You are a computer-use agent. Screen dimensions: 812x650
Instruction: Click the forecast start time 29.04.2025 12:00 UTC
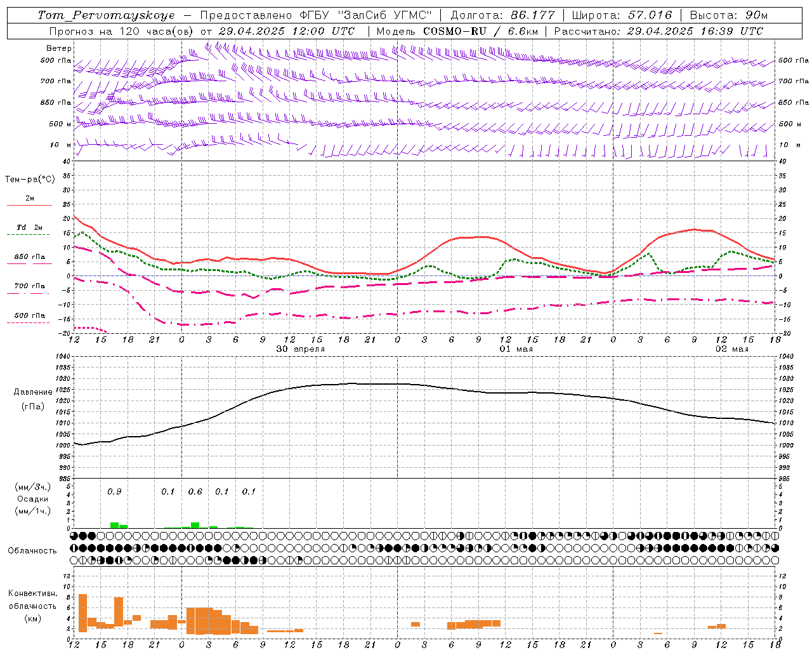click(287, 31)
